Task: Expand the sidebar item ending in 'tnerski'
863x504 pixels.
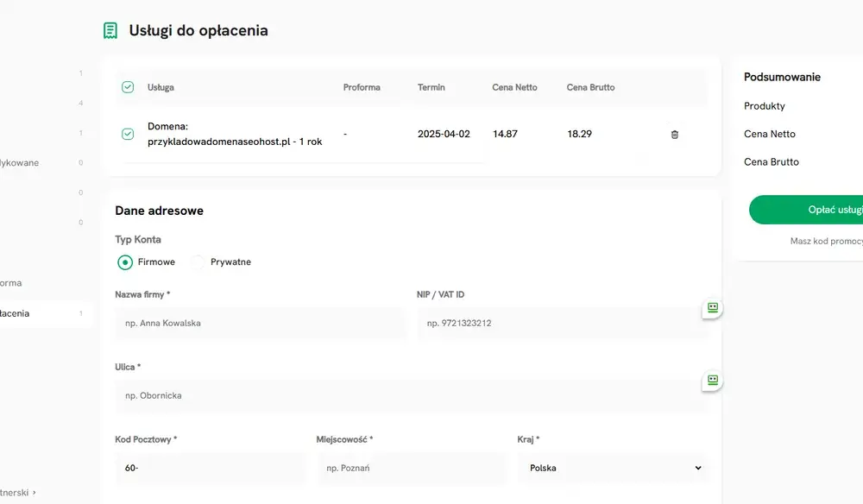Action: 17,493
